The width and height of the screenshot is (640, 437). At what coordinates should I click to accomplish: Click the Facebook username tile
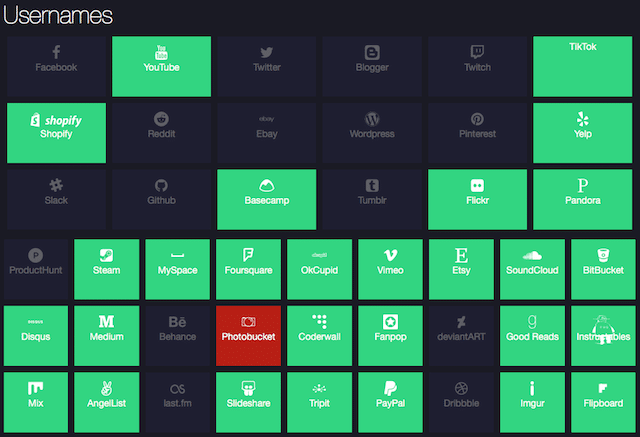click(x=56, y=67)
